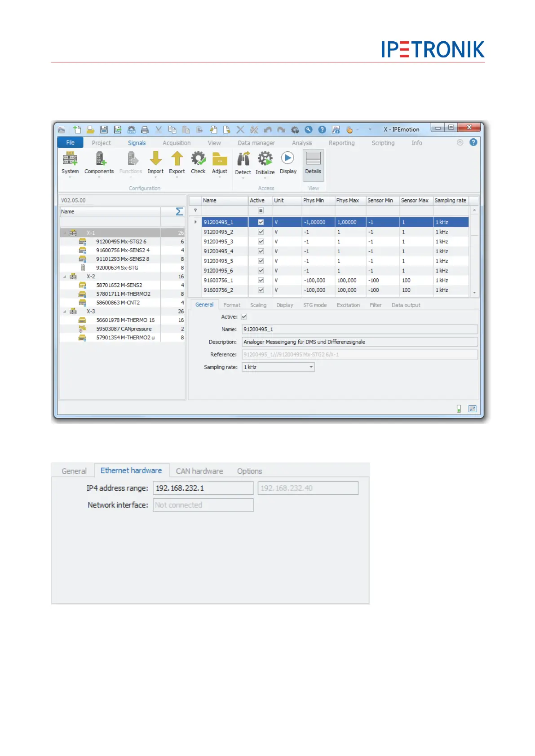Toggle the Active column filter checkbox
This screenshot has width=535, height=756.
[261, 211]
